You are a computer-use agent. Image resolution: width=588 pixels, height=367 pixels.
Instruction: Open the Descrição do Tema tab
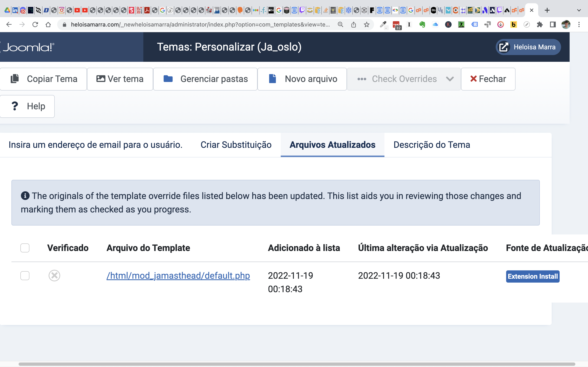click(432, 145)
